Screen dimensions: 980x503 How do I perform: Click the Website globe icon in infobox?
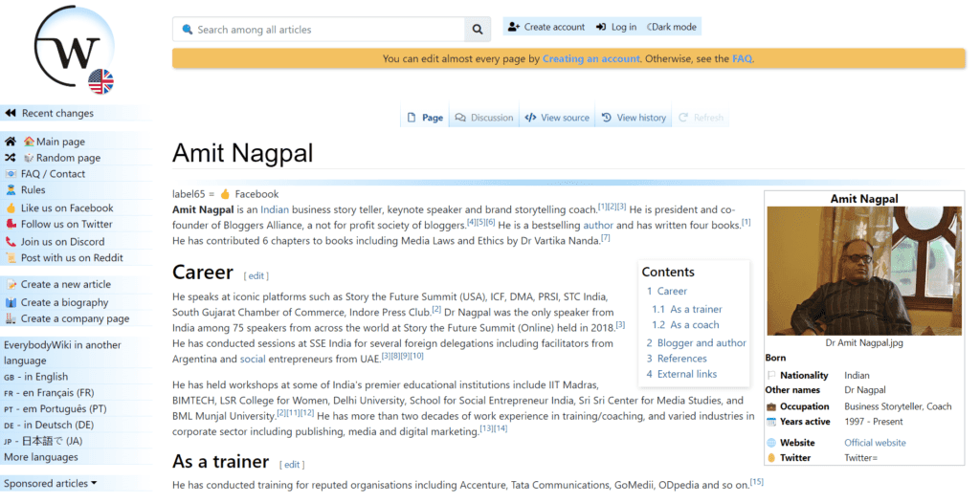[x=771, y=443]
